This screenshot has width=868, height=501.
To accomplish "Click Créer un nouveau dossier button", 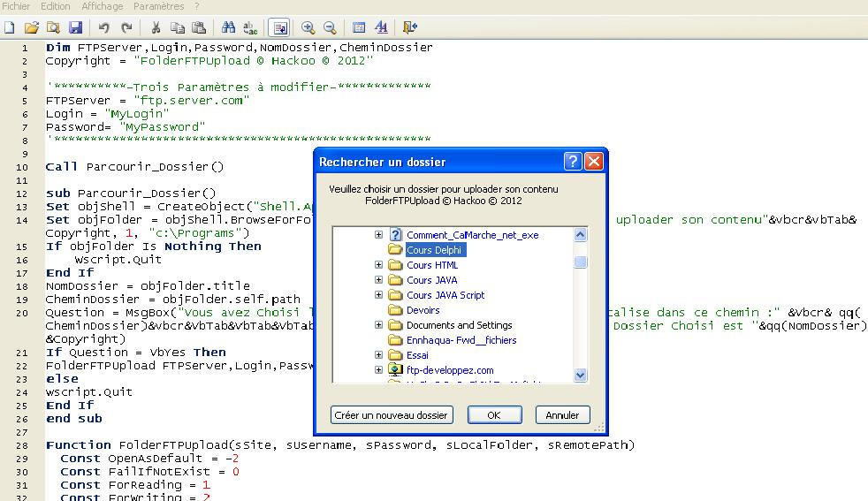I will (x=392, y=415).
